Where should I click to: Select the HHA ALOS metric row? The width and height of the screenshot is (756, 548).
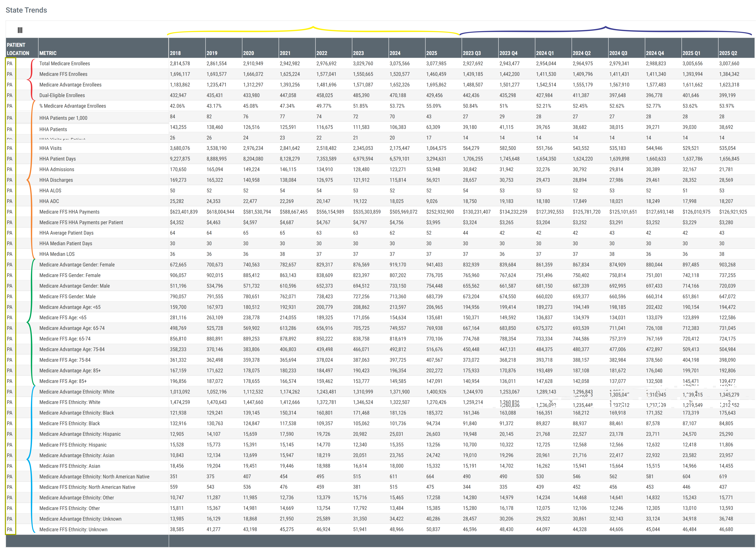tap(50, 190)
